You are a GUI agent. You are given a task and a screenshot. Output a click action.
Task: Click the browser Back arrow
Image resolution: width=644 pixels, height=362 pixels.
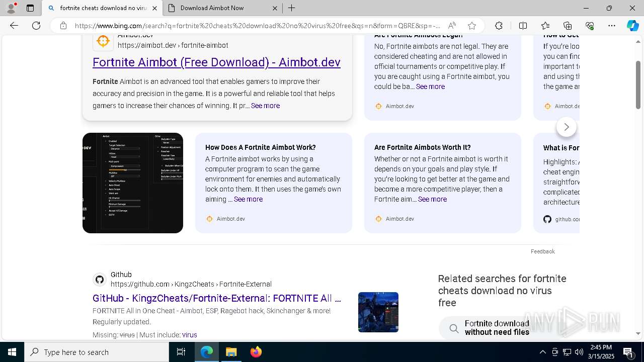14,26
